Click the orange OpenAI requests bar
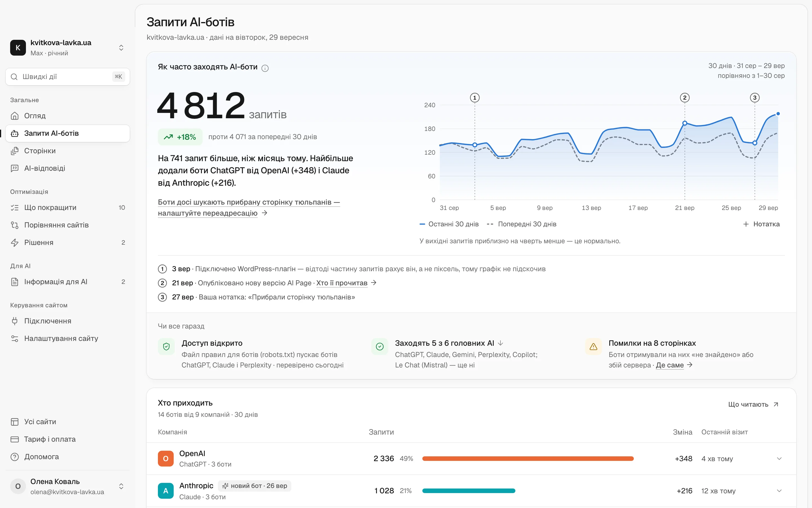Screen dimensions: 812x508 [x=528, y=459]
